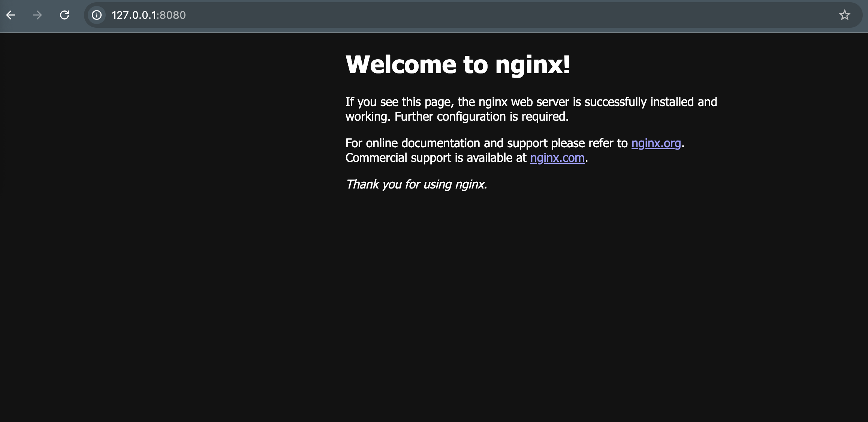This screenshot has height=422, width=868.
Task: Click 'For online documentation and support' text
Action: (x=446, y=143)
